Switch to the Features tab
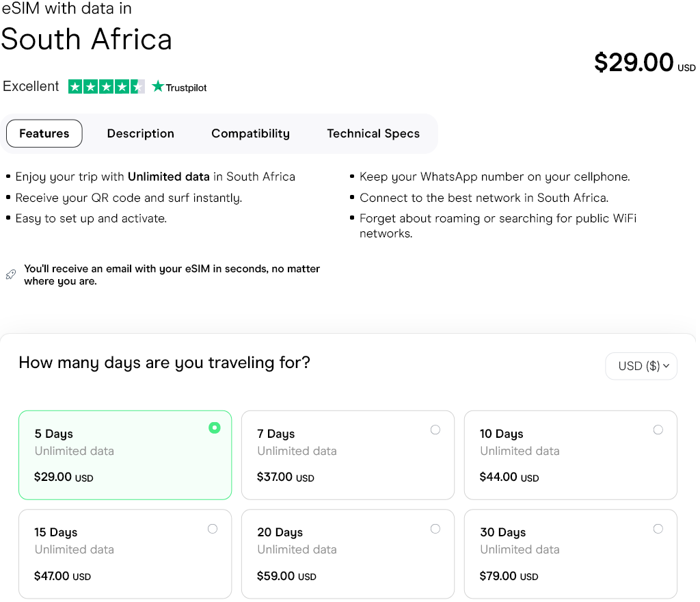Viewport: 700px width, 602px height. tap(44, 133)
